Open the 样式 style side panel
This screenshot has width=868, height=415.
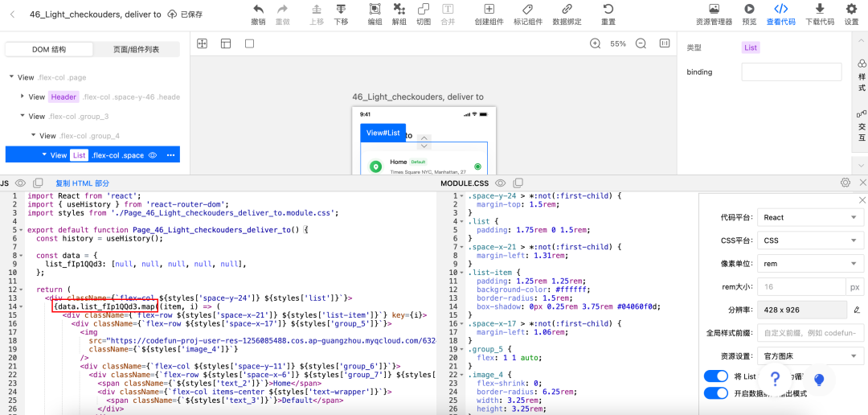[x=862, y=76]
